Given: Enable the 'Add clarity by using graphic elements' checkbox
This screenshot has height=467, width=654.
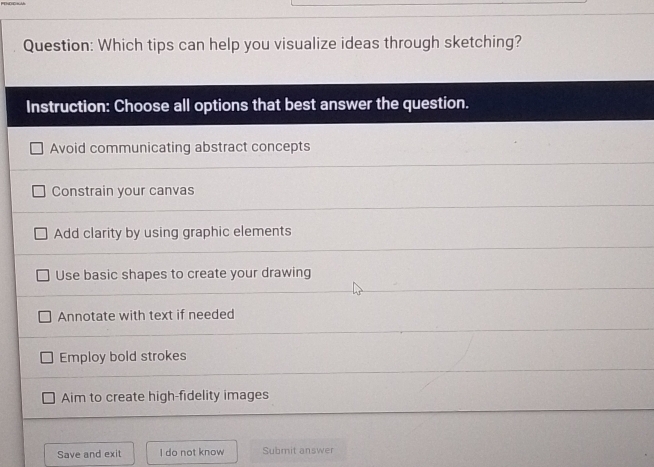Looking at the screenshot, I should [x=40, y=234].
